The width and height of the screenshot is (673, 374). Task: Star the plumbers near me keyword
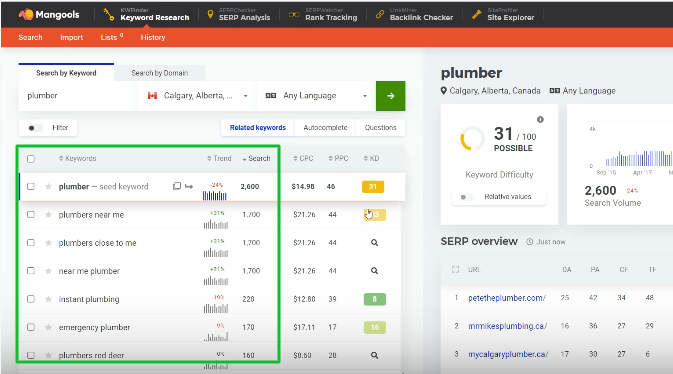(49, 214)
